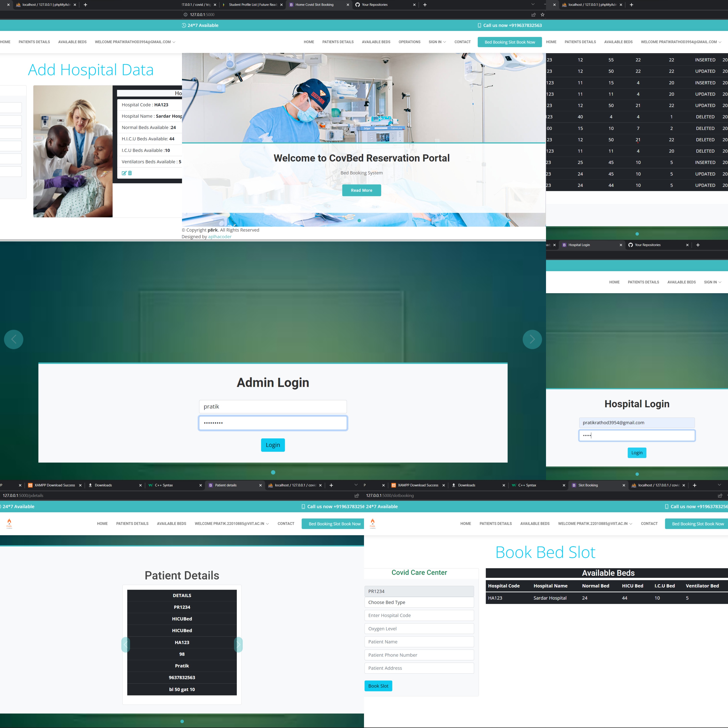This screenshot has width=728, height=728.
Task: Click the next slide arrow on Admin Login page
Action: [532, 339]
